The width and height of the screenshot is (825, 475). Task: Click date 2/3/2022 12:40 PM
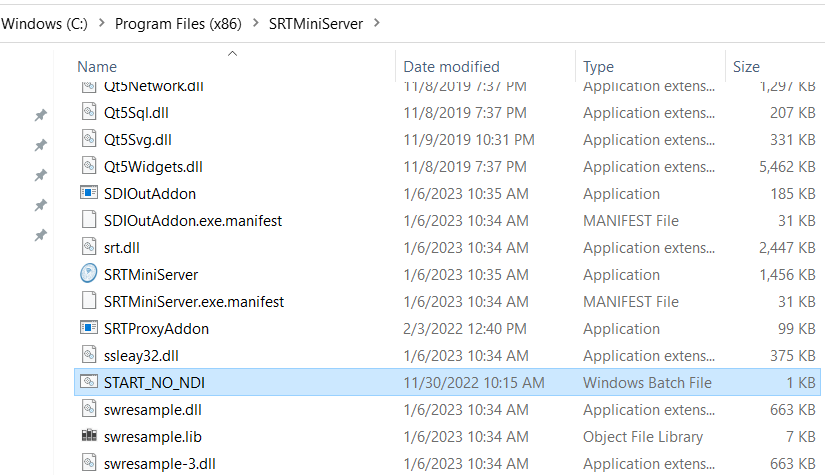tap(465, 329)
